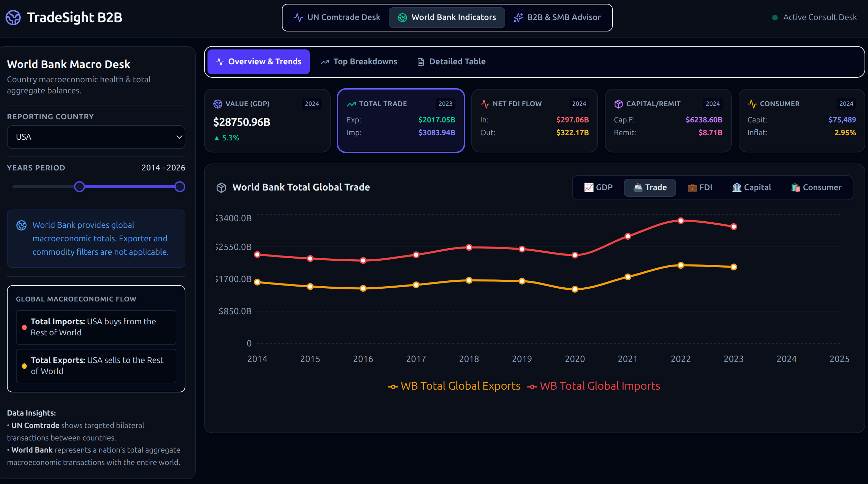Click the cube icon on Capital/Remit card

tap(618, 104)
